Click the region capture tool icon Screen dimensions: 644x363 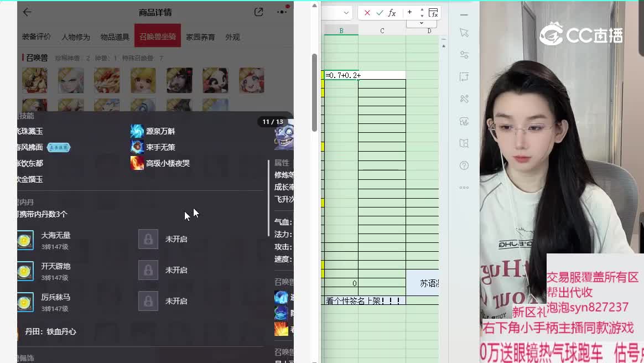464,143
